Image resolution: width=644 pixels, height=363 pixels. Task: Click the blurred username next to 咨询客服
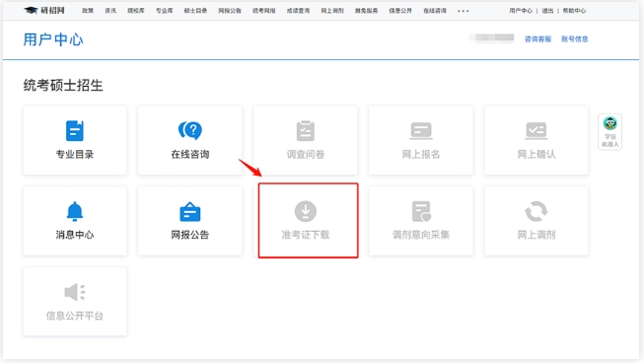coord(491,38)
